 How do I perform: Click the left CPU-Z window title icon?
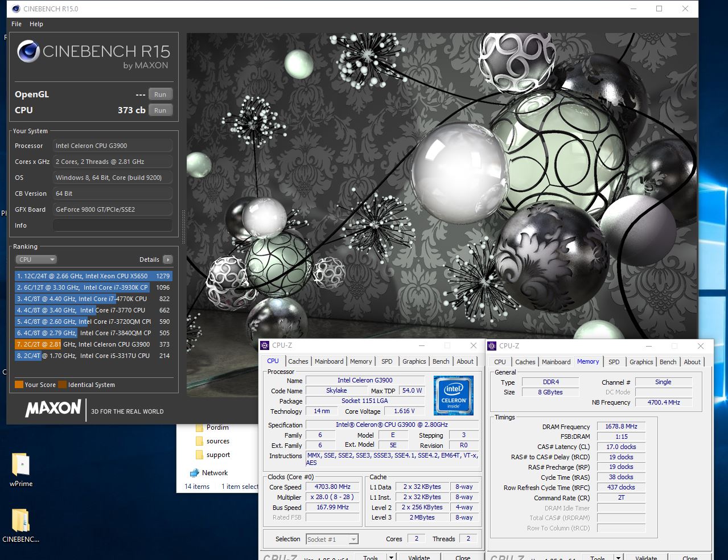pyautogui.click(x=265, y=345)
